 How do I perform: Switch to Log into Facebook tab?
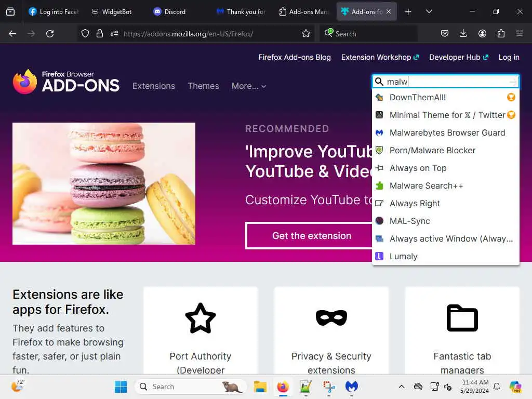54,11
